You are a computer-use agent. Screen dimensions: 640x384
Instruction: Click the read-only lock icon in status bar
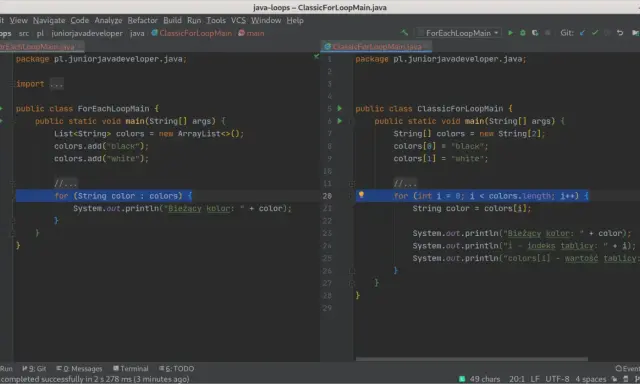click(x=614, y=379)
